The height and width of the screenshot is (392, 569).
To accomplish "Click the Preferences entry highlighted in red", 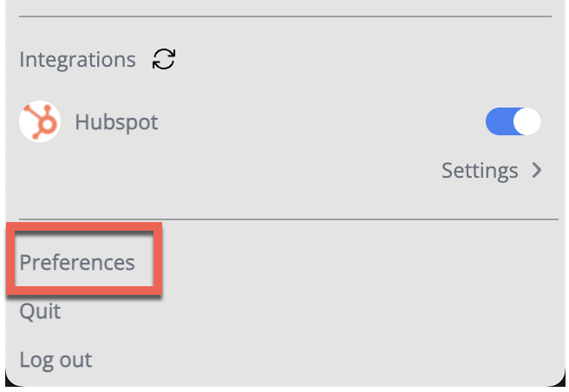I will 77,262.
